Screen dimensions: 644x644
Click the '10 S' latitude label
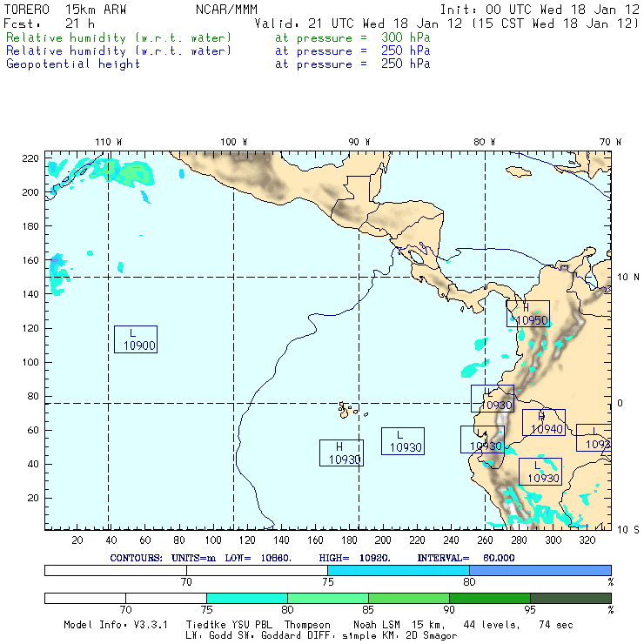628,530
